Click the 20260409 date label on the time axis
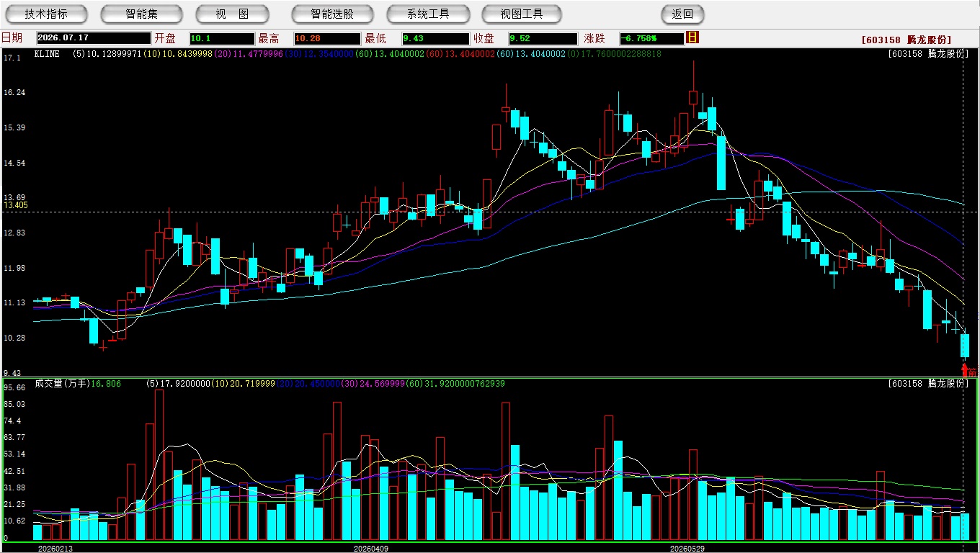This screenshot has width=980, height=553. pos(371,548)
